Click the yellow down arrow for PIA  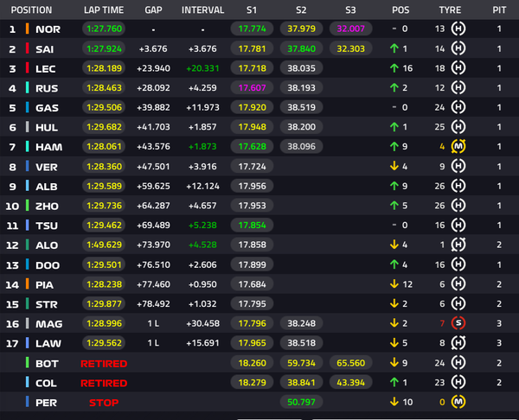coord(394,284)
